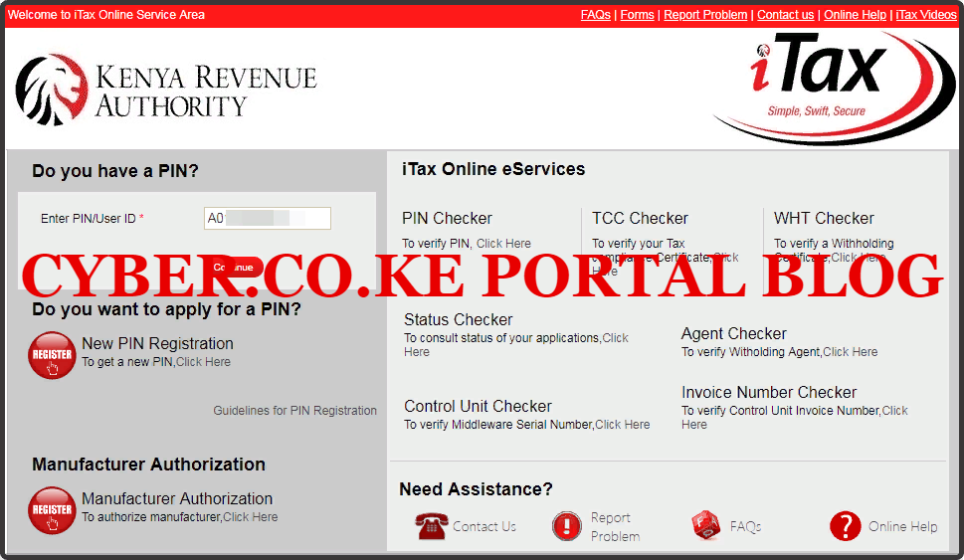This screenshot has height=560, width=964.
Task: Open FAQs in the top navigation bar
Action: (595, 15)
